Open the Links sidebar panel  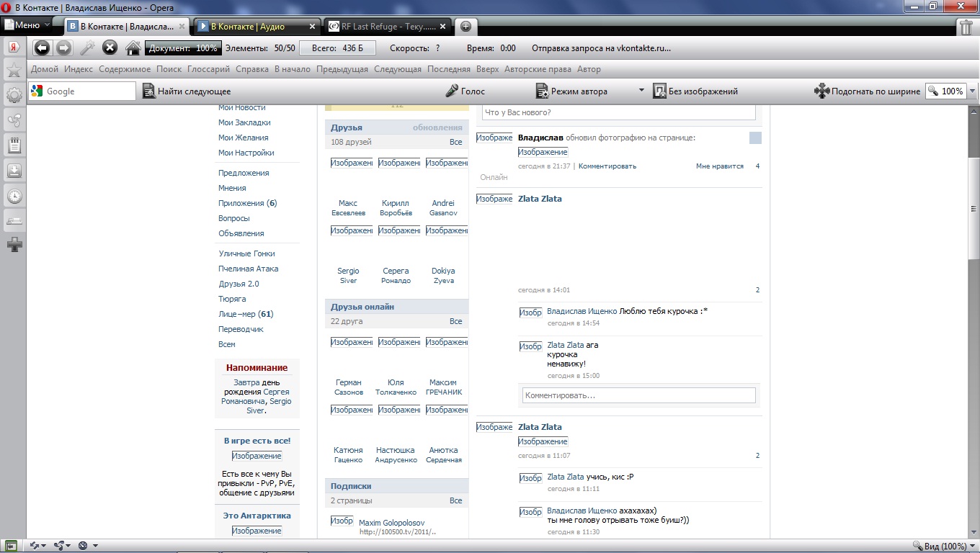(14, 221)
